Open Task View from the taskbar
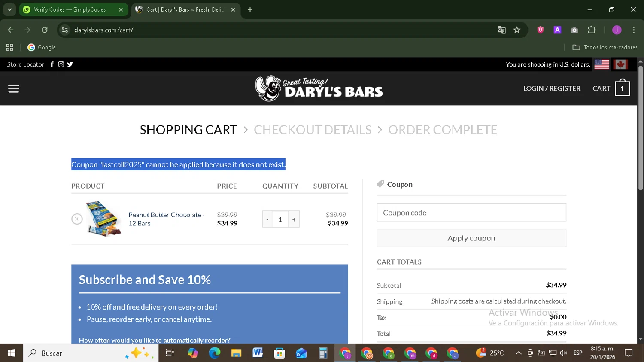 coord(170,353)
